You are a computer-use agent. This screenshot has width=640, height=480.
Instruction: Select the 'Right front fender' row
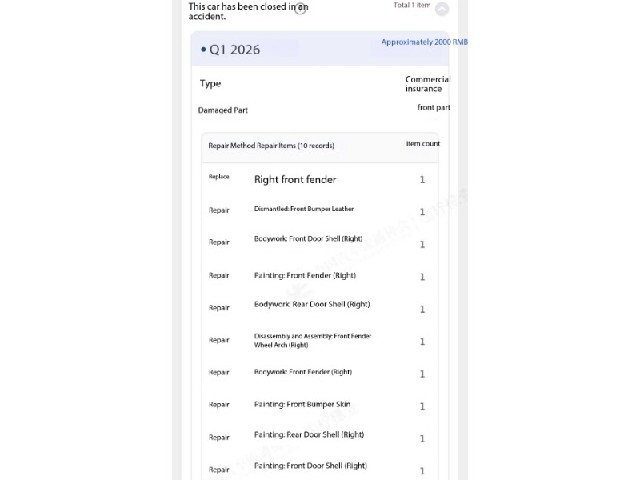click(x=320, y=180)
